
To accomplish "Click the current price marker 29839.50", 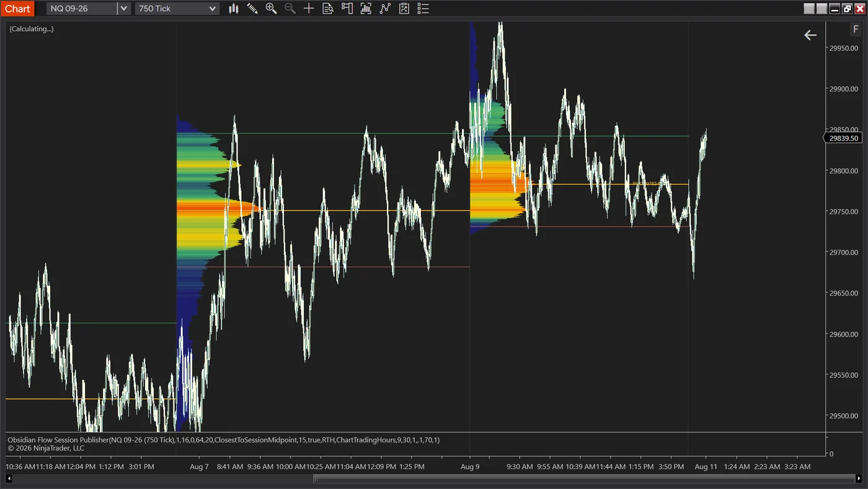I will pyautogui.click(x=843, y=138).
